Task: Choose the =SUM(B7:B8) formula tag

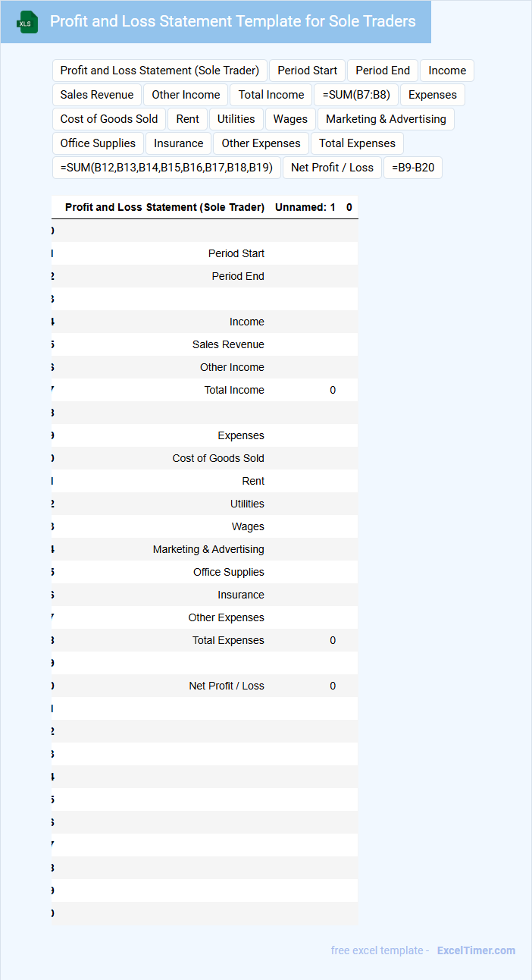Action: pos(356,95)
